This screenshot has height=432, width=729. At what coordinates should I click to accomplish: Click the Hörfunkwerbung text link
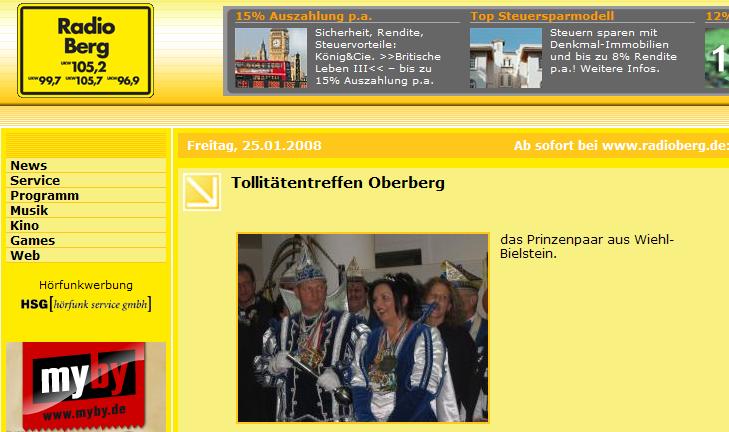(86, 285)
